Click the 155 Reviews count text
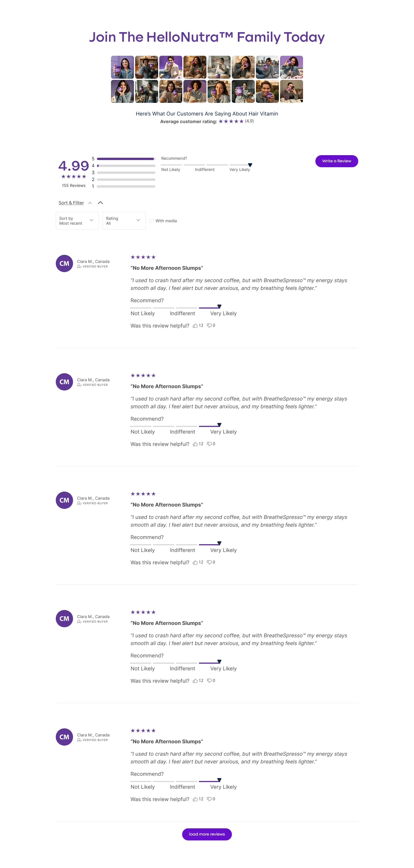Screen dimensions: 414x868 click(x=74, y=186)
